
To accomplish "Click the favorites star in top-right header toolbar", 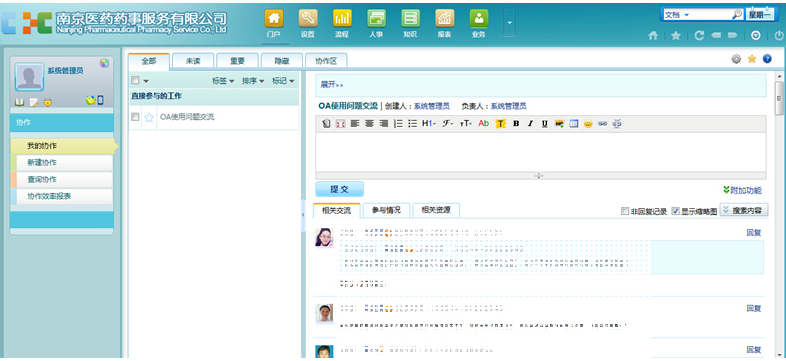I will (x=676, y=36).
